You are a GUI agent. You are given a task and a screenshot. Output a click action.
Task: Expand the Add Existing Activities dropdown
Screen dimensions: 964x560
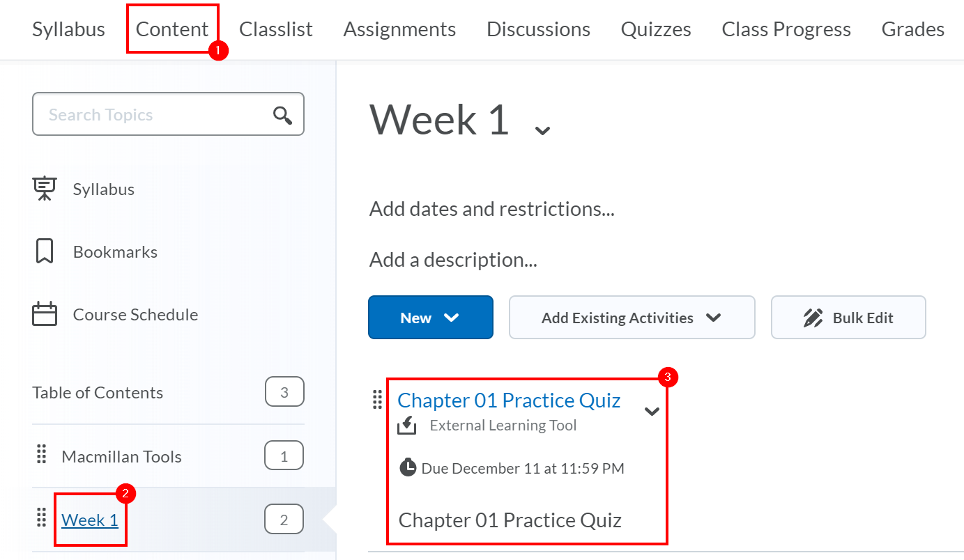click(x=631, y=317)
